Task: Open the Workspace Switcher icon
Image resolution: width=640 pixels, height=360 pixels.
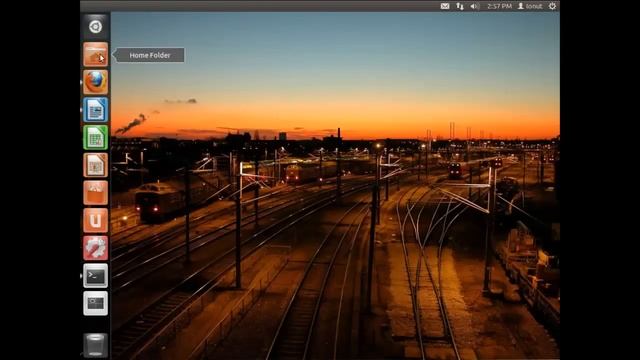Action: click(x=96, y=303)
